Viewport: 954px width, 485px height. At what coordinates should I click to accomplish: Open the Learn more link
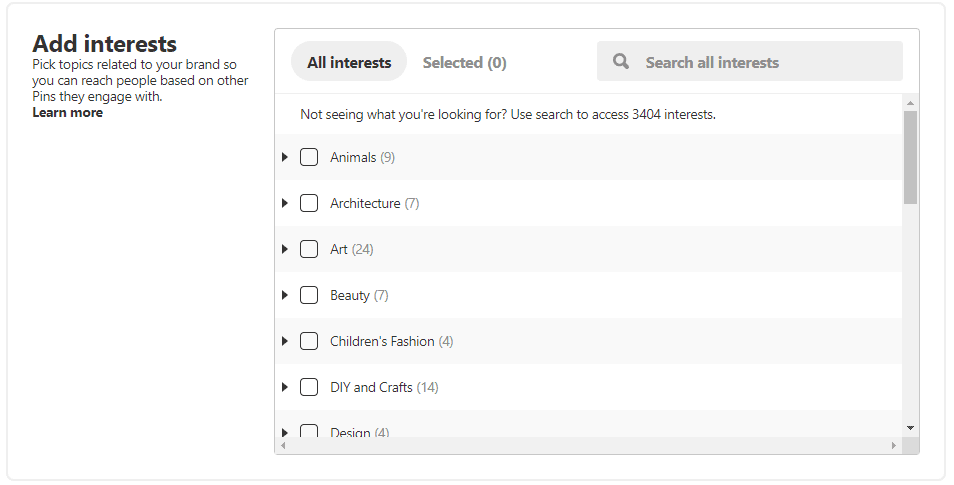point(68,113)
